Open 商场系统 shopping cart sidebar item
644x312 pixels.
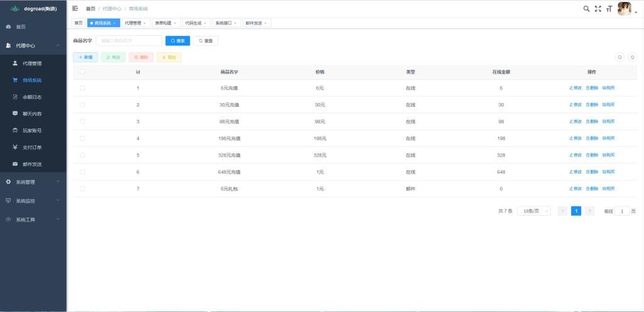[32, 81]
